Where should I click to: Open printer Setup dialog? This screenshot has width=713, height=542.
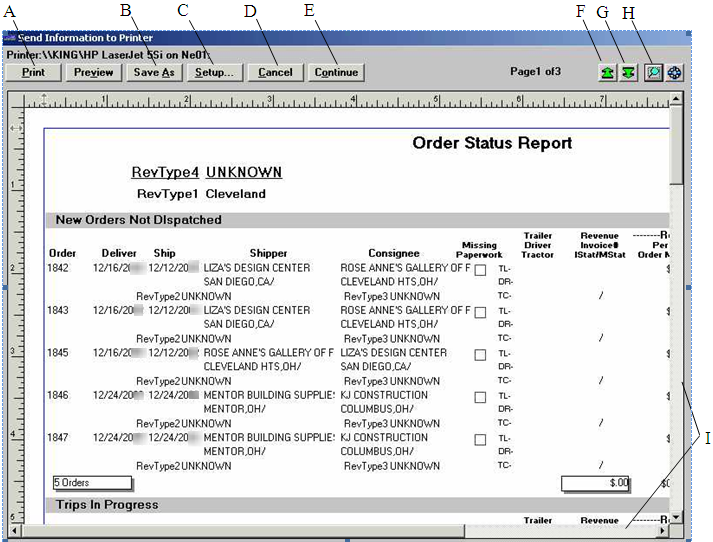(215, 72)
